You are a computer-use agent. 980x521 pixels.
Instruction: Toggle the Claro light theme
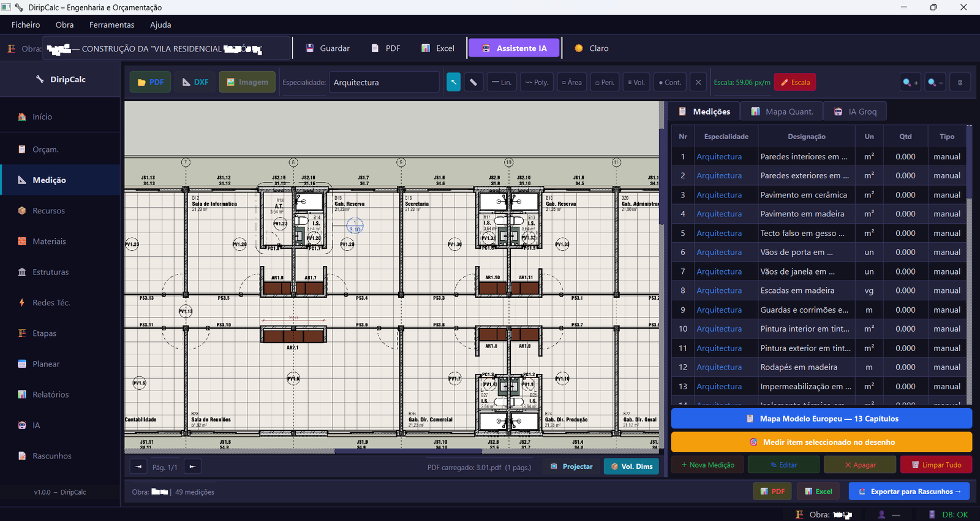(592, 48)
